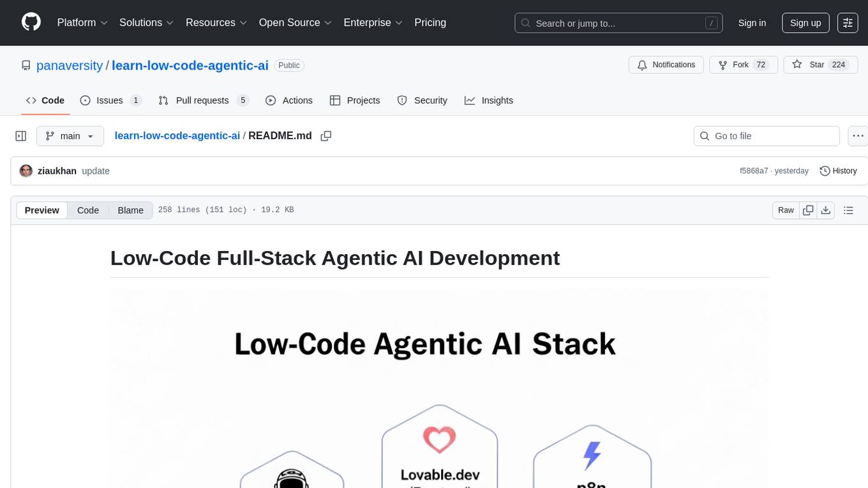
Task: Open the appearance settings icon in the header
Action: point(848,23)
